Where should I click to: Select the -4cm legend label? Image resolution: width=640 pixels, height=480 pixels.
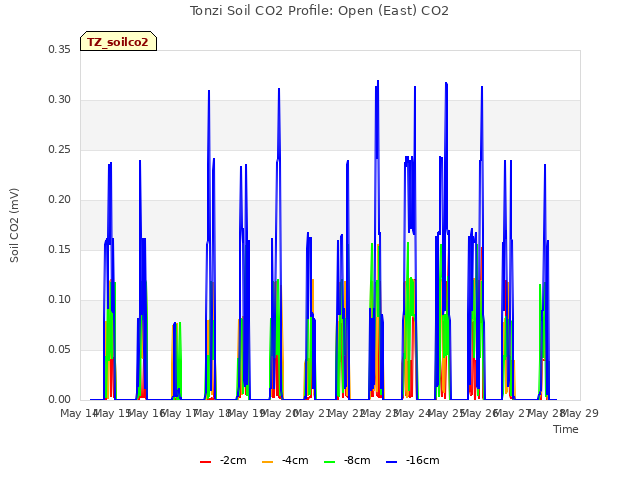[295, 460]
